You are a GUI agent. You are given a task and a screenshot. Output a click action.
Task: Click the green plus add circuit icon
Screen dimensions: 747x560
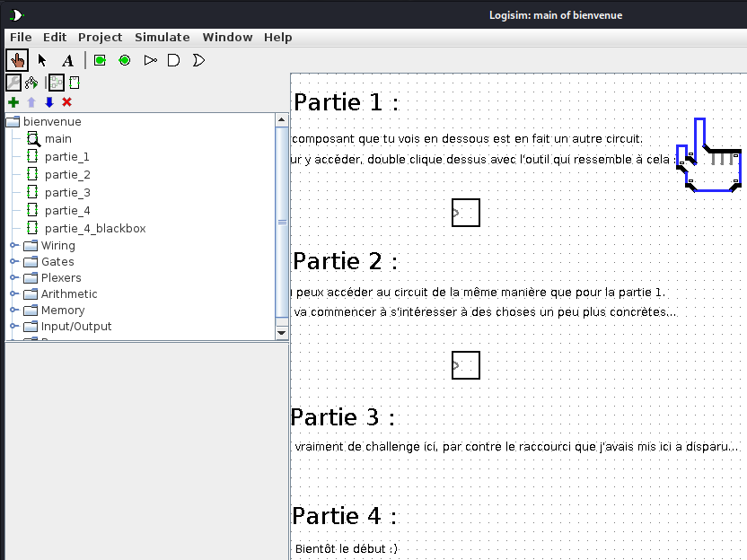[x=13, y=102]
